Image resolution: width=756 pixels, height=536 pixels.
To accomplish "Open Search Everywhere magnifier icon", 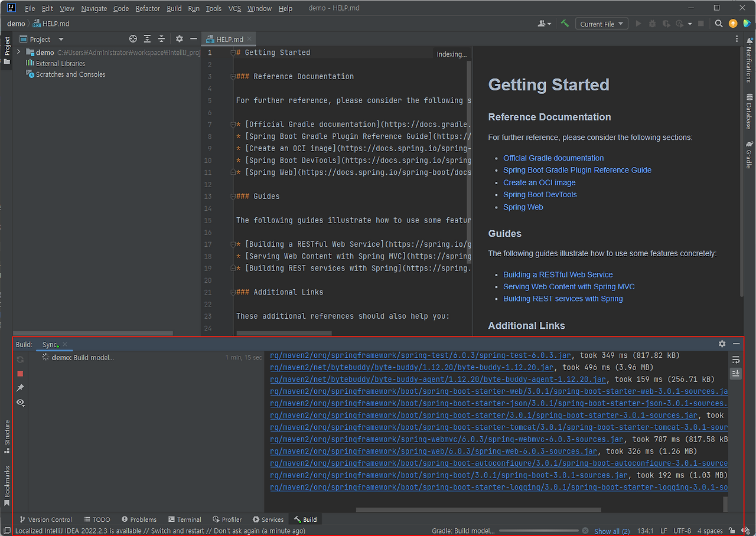I will [719, 24].
